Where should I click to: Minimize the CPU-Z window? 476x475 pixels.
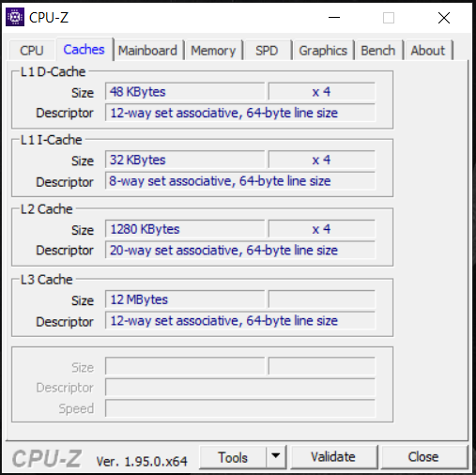click(334, 18)
